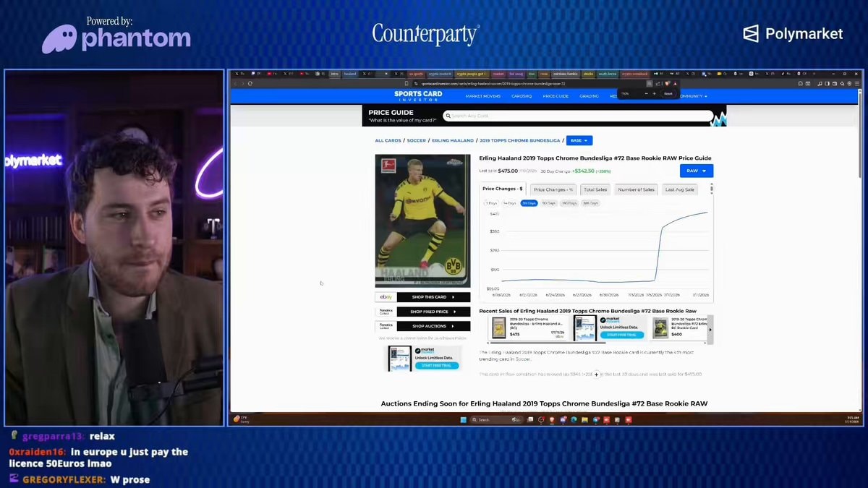Click the $475.00 last sale price

508,171
